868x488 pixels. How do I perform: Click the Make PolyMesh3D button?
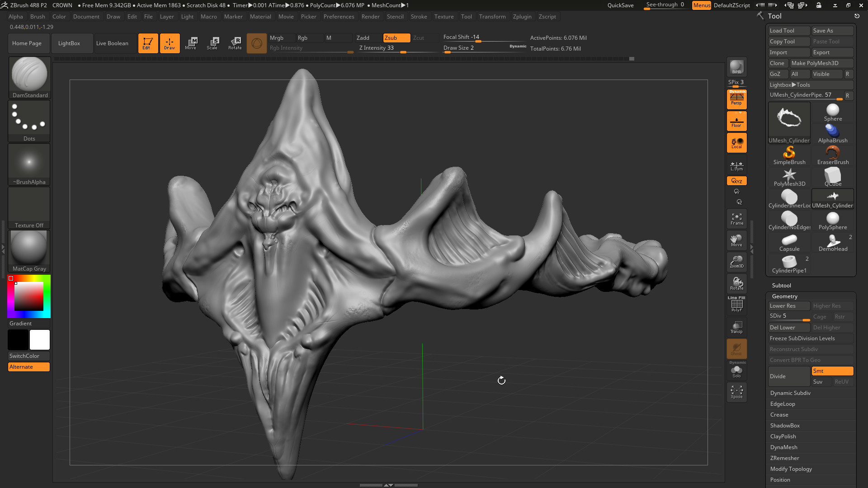(821, 63)
